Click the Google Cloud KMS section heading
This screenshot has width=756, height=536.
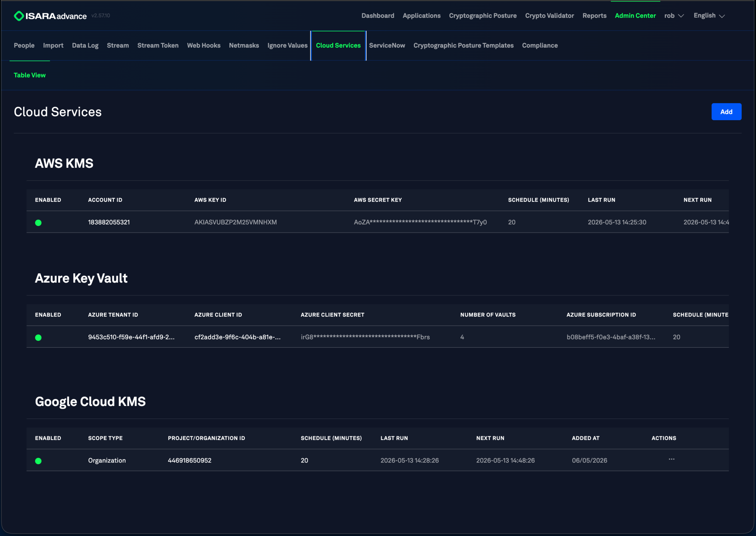90,401
